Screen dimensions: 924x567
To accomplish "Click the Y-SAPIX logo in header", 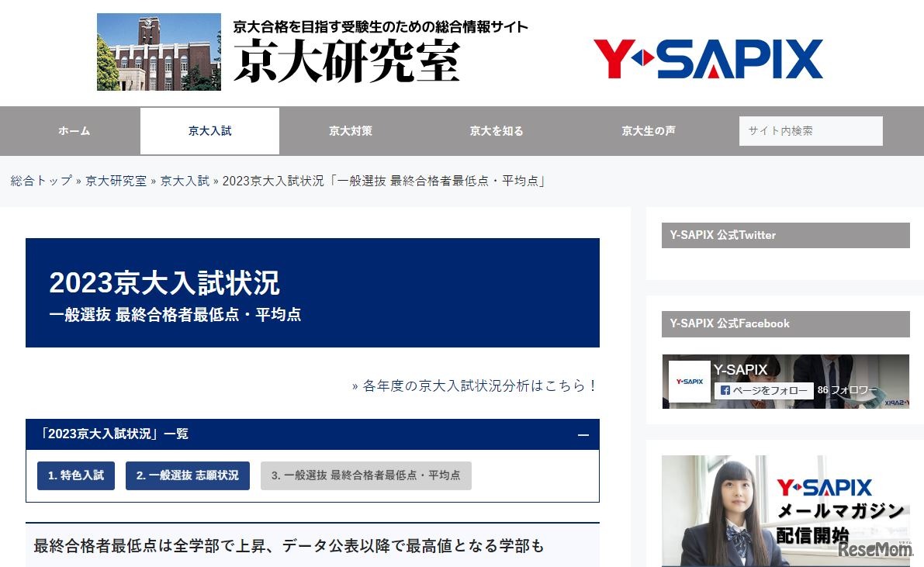I will [x=708, y=60].
